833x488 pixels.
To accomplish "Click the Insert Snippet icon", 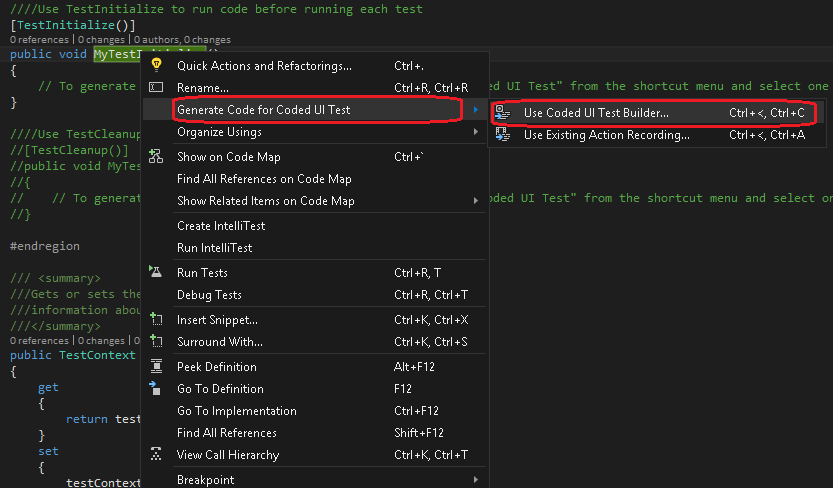I will [156, 320].
